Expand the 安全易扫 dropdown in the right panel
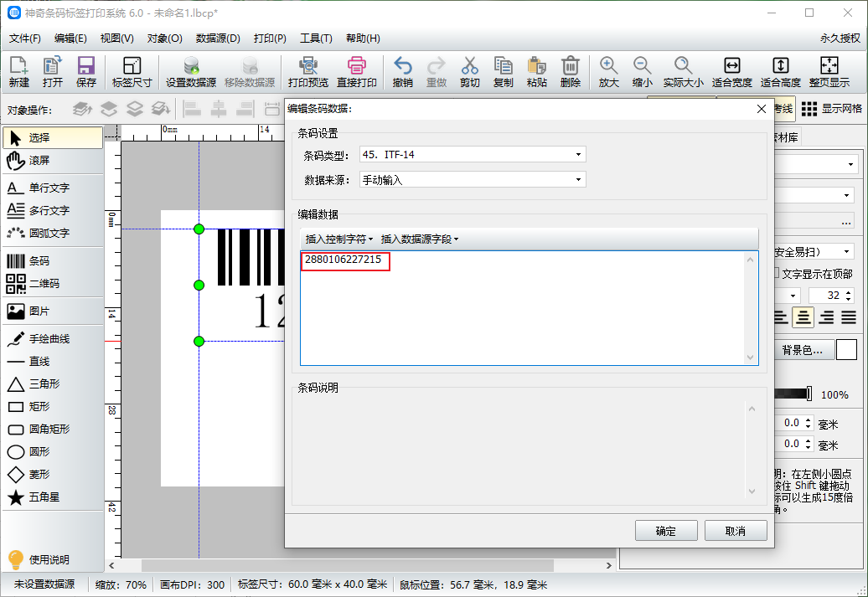This screenshot has width=868, height=597. [x=846, y=252]
